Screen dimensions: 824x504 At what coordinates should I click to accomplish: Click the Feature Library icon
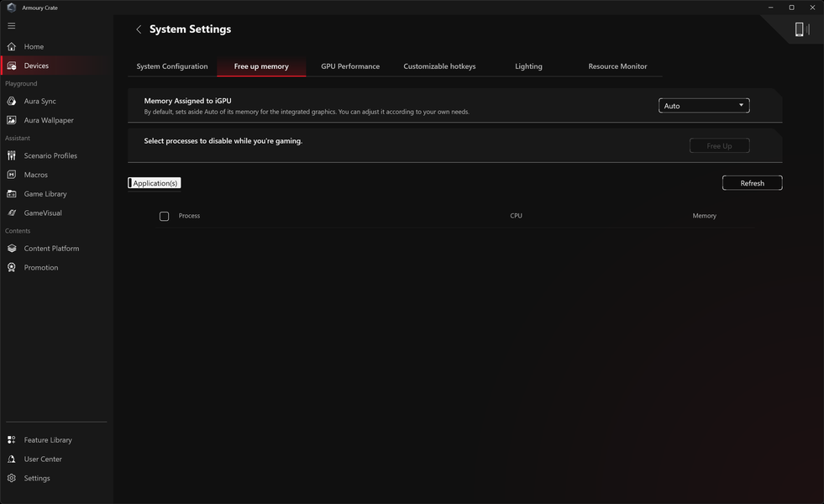11,440
